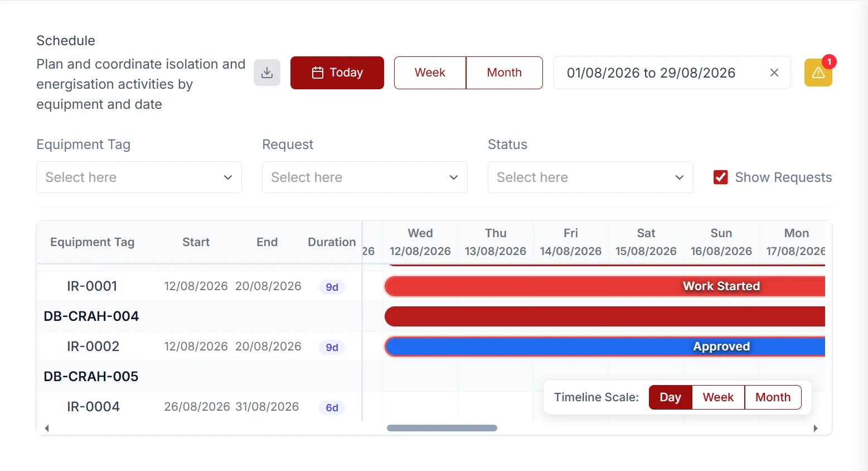Select row IR-0004

[x=199, y=407]
